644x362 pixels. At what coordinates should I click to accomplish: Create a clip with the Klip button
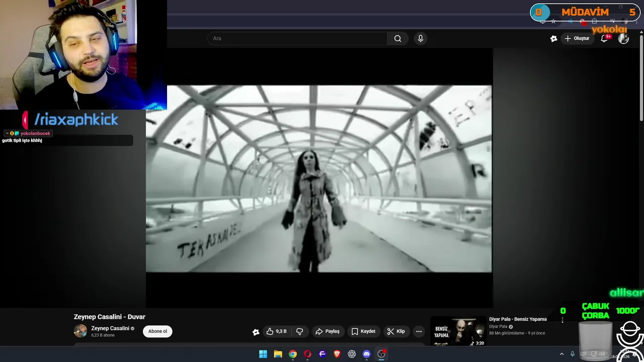click(396, 331)
